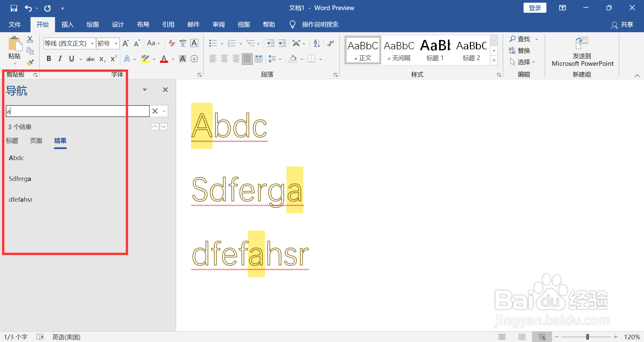Viewport: 644px width, 342px height.
Task: Click the Cut scissors icon
Action: coord(30,39)
